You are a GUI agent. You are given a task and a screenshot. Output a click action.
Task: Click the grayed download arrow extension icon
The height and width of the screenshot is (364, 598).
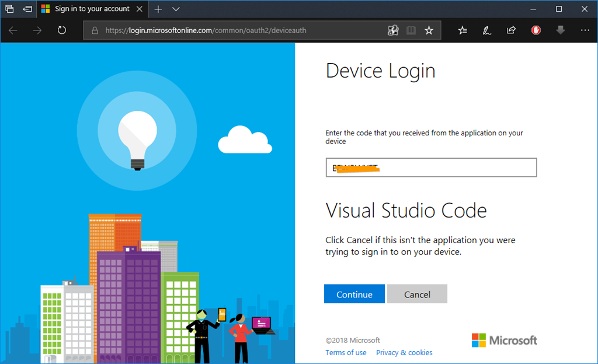pos(561,30)
